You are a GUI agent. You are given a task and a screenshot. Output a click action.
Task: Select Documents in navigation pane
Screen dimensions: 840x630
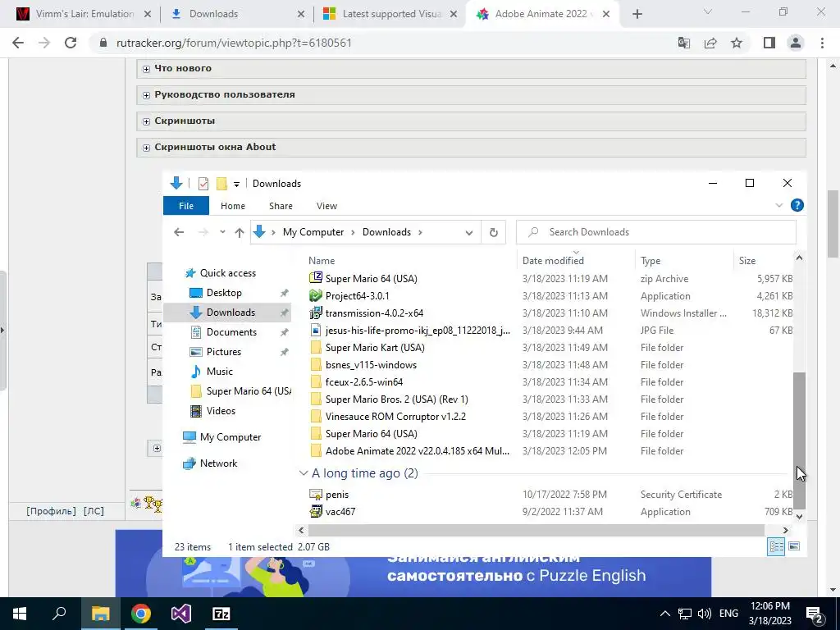231,332
